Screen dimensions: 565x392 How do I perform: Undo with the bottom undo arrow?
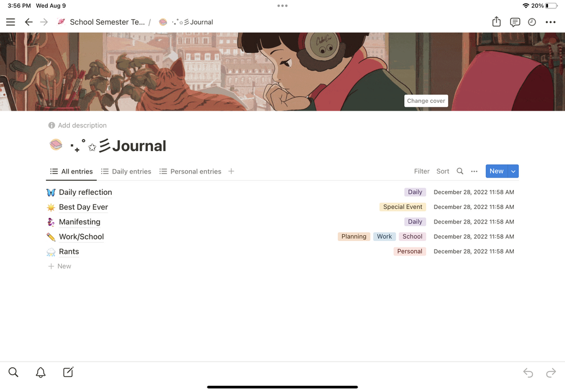coord(528,372)
